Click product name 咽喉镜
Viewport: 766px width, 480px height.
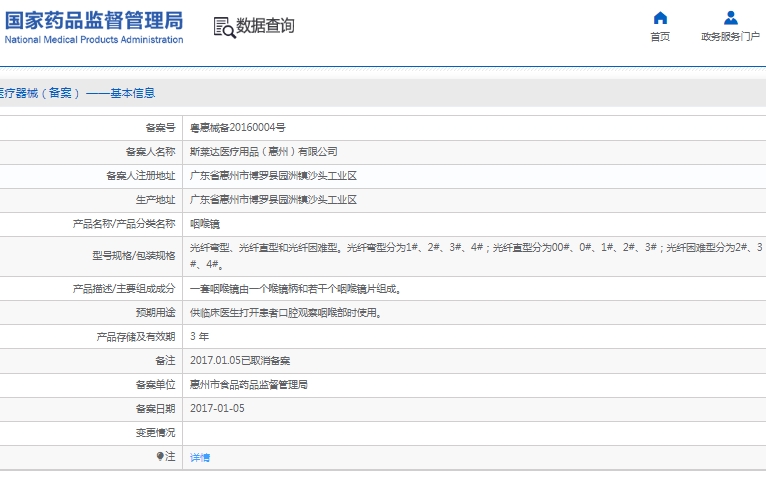point(205,224)
